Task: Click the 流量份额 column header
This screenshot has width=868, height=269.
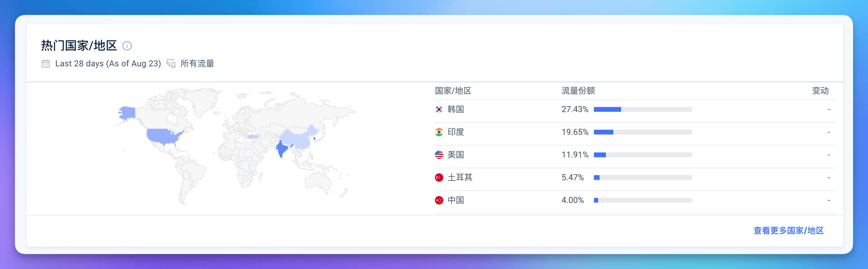Action: click(578, 91)
